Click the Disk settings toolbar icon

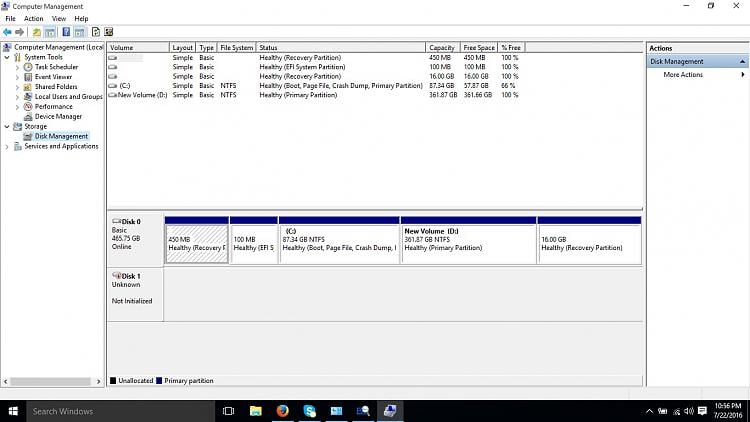click(x=109, y=32)
